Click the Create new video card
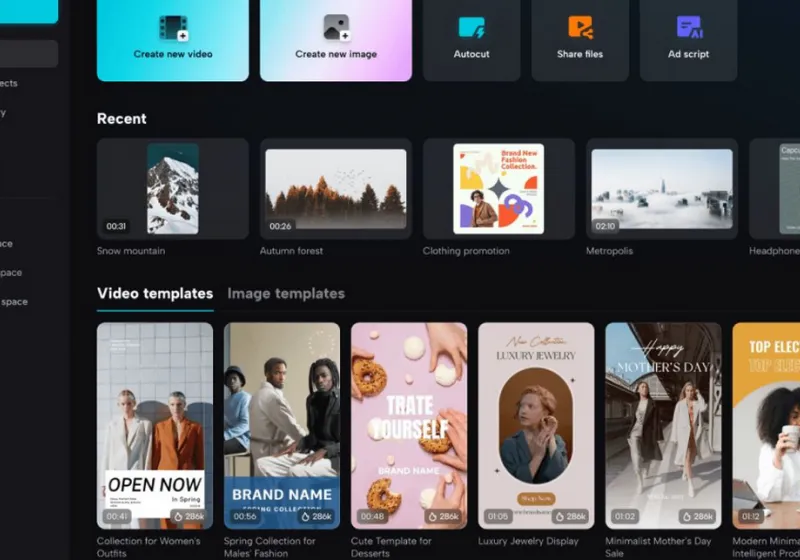 click(x=173, y=40)
